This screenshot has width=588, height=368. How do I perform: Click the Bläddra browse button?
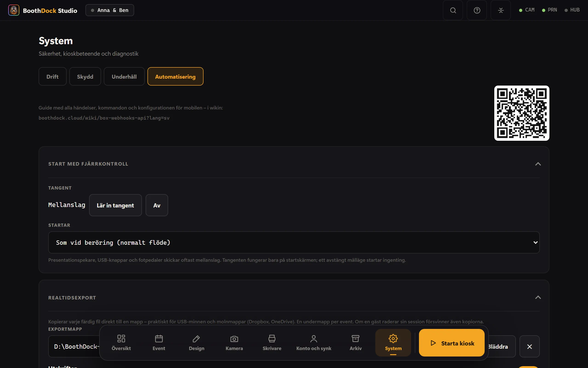[x=501, y=346]
